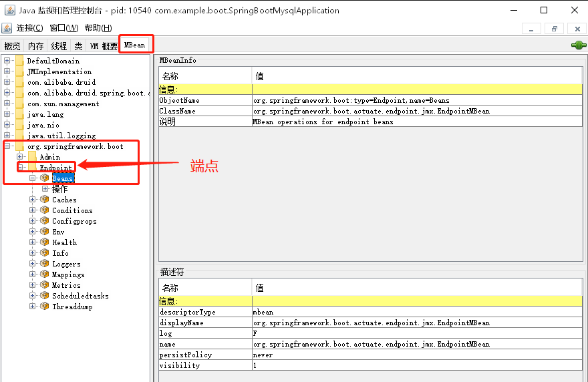Click 名称 column header in MBeanInfo table
This screenshot has width=588, height=382.
pyautogui.click(x=205, y=76)
